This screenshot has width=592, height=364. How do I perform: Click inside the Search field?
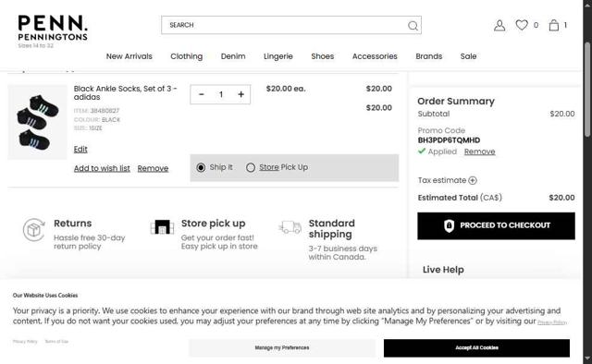click(291, 25)
